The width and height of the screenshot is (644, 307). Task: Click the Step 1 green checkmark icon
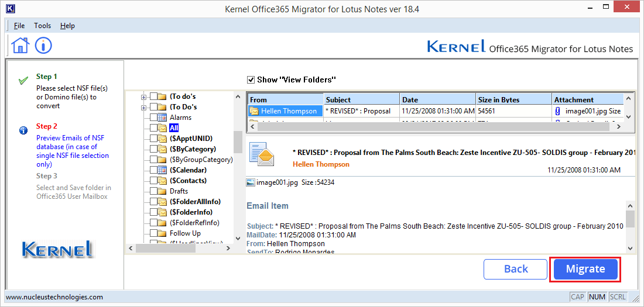coord(23,81)
